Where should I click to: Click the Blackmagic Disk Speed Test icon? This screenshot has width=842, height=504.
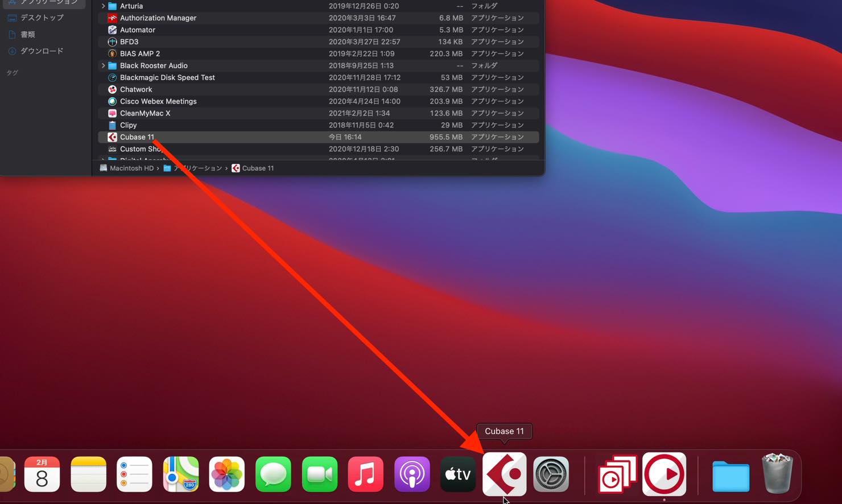coord(112,77)
